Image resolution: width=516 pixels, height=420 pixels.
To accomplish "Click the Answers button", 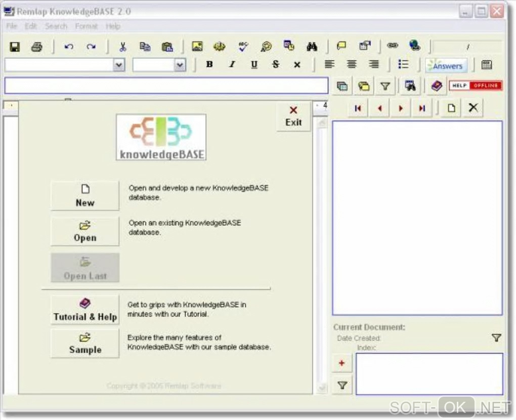I will pos(446,66).
